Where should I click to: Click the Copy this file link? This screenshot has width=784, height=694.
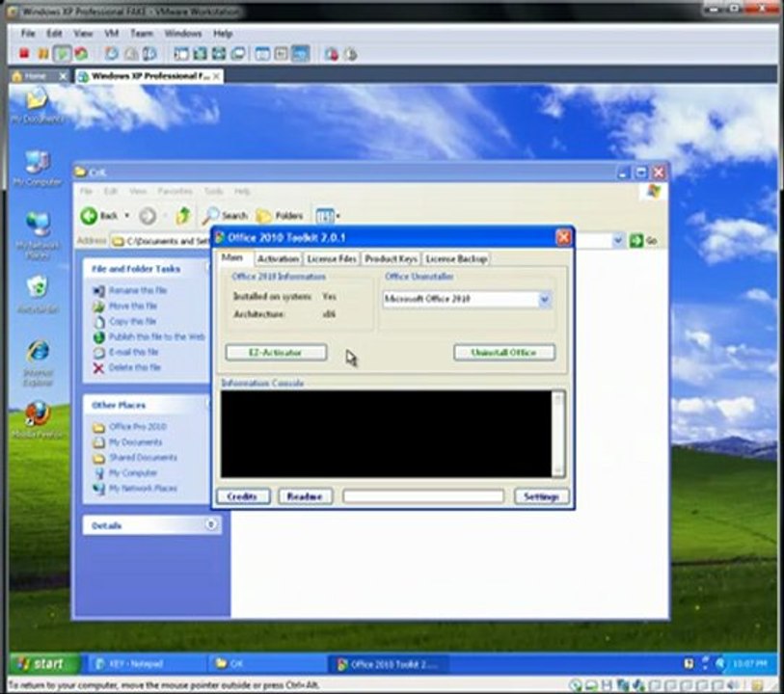tap(132, 321)
